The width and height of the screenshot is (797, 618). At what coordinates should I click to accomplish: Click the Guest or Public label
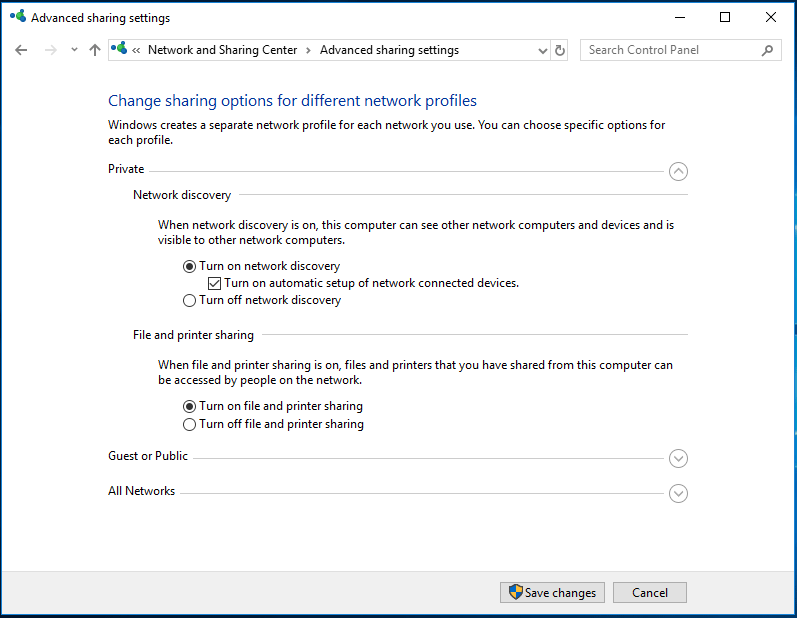click(x=148, y=456)
